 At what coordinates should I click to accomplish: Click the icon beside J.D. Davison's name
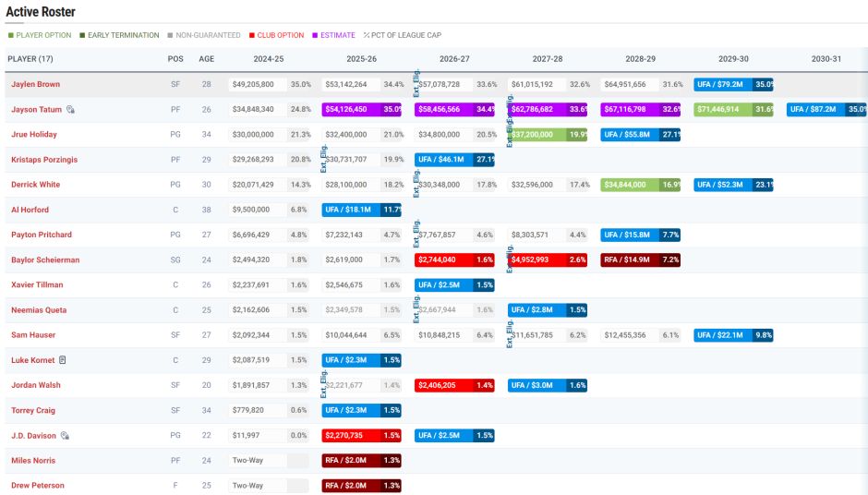65,435
